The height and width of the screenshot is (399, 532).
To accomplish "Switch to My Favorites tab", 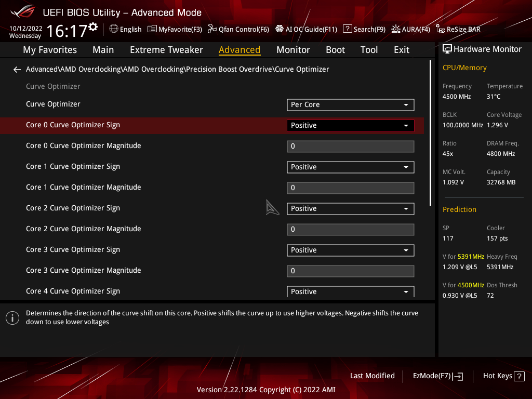I will click(x=50, y=50).
